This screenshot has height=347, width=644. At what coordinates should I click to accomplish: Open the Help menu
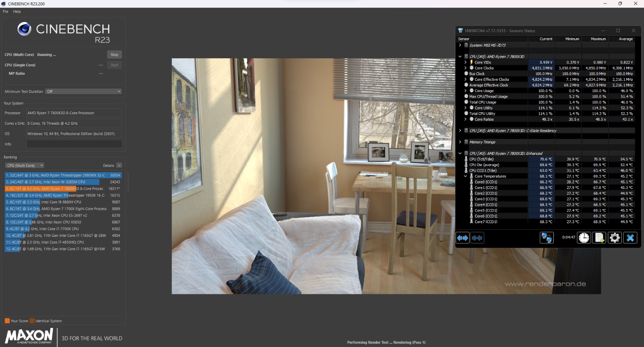(17, 11)
